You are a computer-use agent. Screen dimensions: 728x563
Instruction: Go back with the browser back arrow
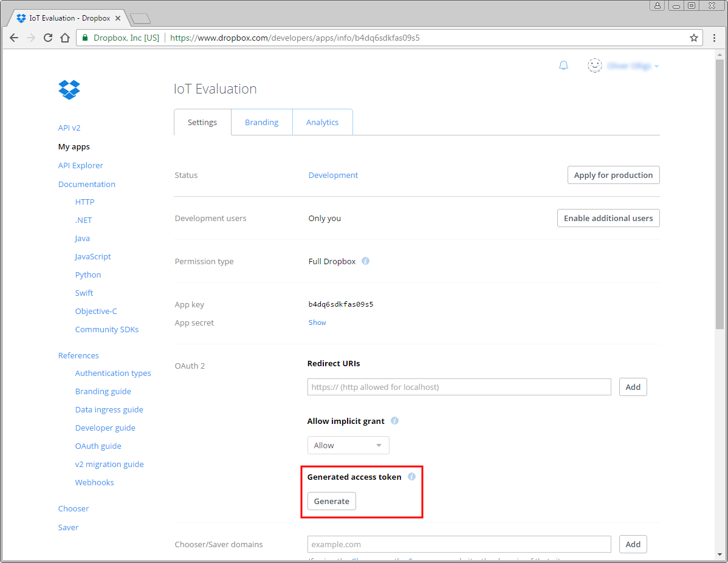[14, 38]
